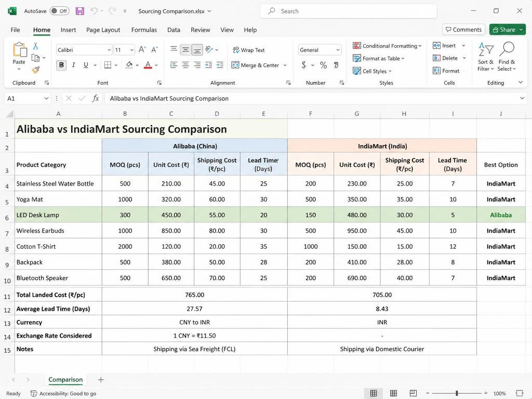
Task: Toggle AutoSave switch
Action: [60, 11]
